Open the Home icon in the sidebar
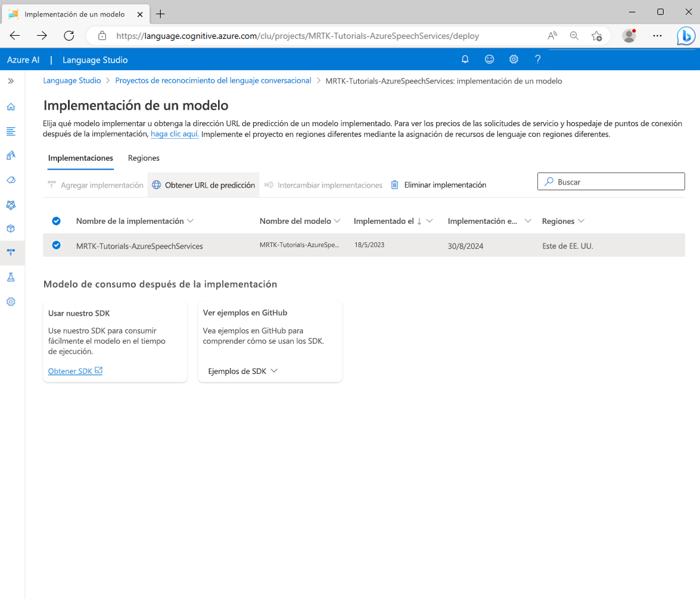The image size is (700, 599). tap(11, 107)
